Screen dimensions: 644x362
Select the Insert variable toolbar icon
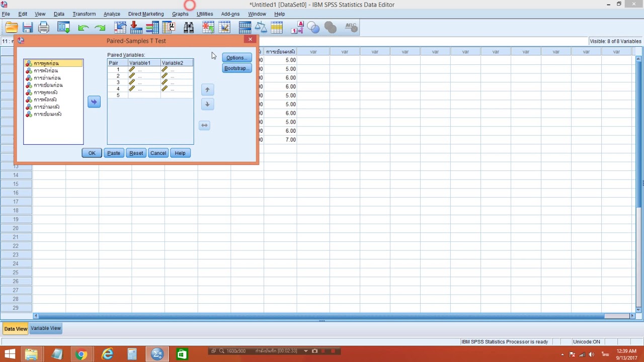(x=224, y=28)
